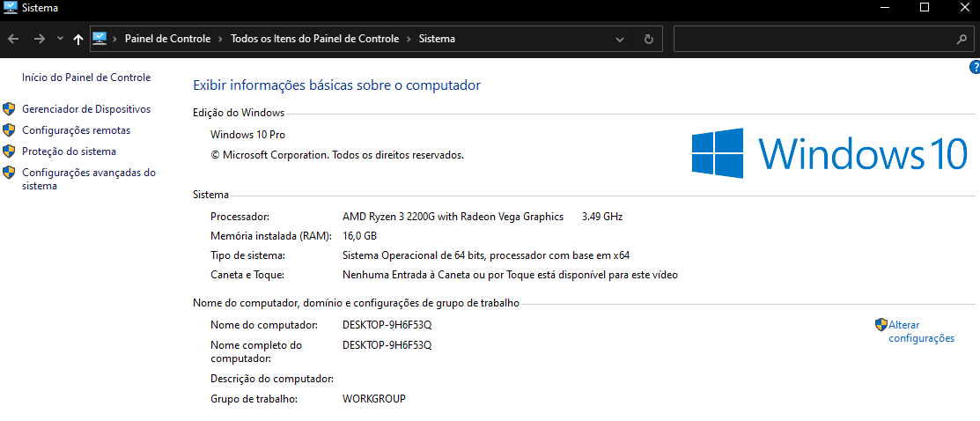
Task: Click Nenhuma Entrada à Caneta text
Action: tap(510, 275)
